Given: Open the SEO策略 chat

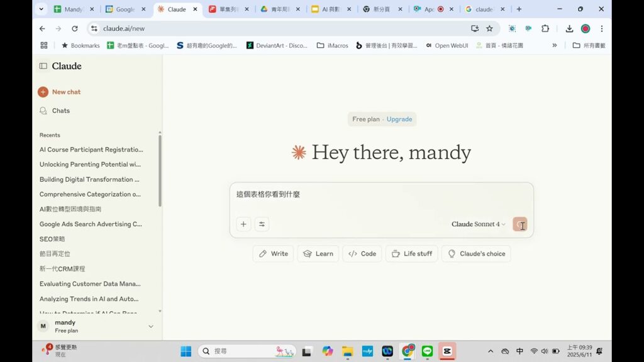Looking at the screenshot, I should coord(52,239).
